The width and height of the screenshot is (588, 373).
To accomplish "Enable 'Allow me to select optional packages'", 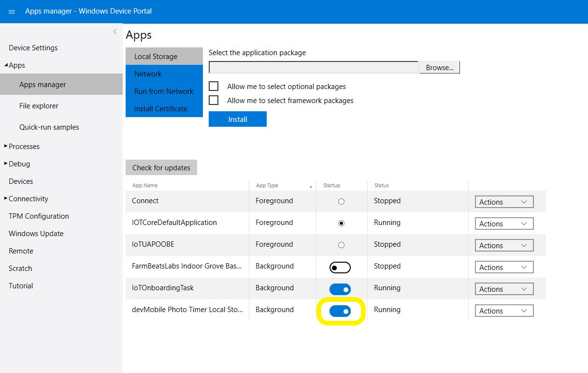I will point(214,87).
